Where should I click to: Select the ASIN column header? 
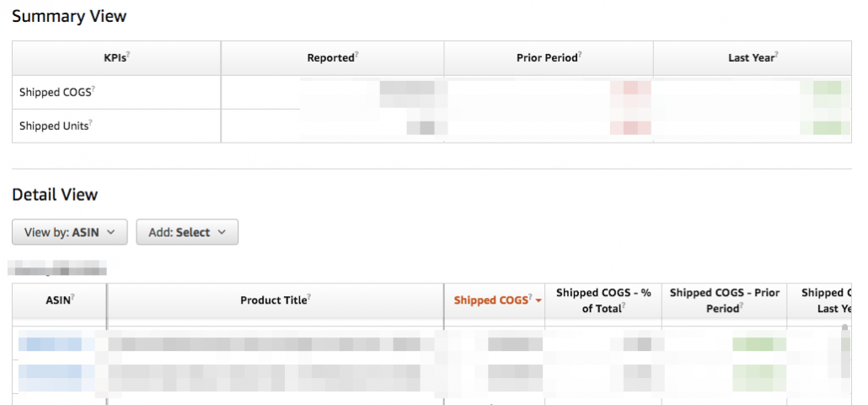59,300
